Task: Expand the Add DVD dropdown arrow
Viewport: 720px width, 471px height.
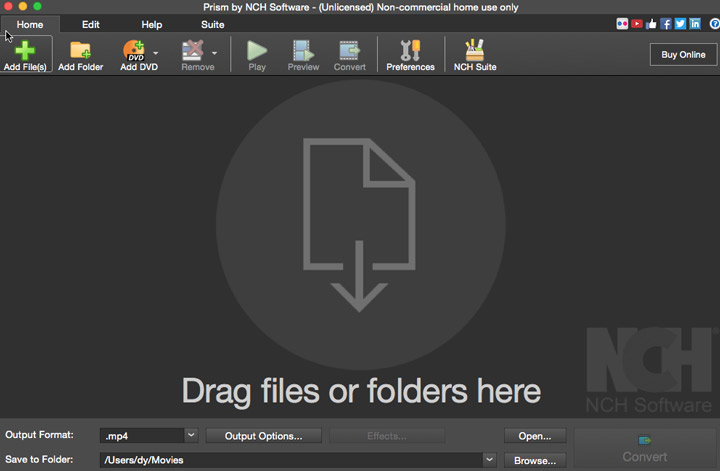Action: 156,53
